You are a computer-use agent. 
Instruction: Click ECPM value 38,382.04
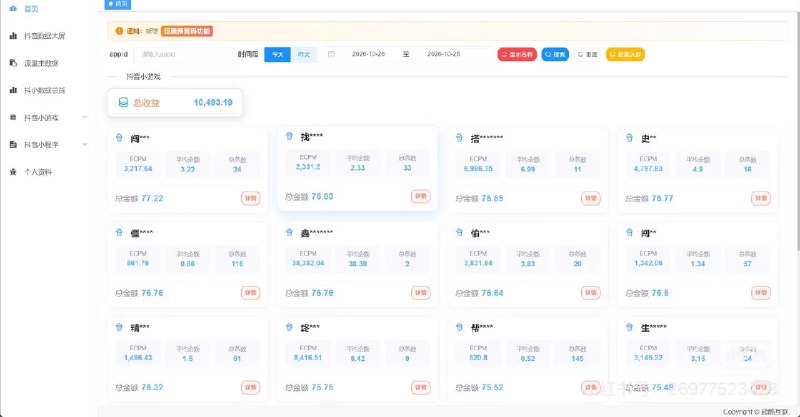click(308, 263)
